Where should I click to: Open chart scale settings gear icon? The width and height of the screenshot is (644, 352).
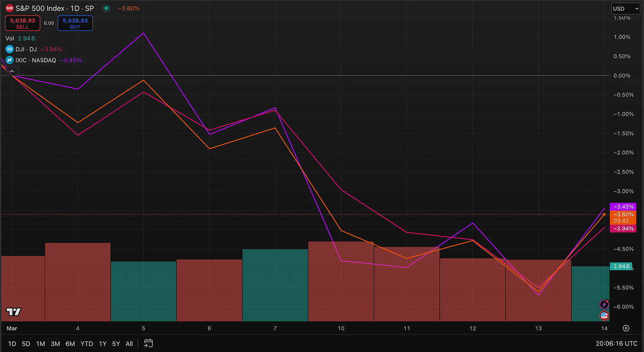click(626, 328)
